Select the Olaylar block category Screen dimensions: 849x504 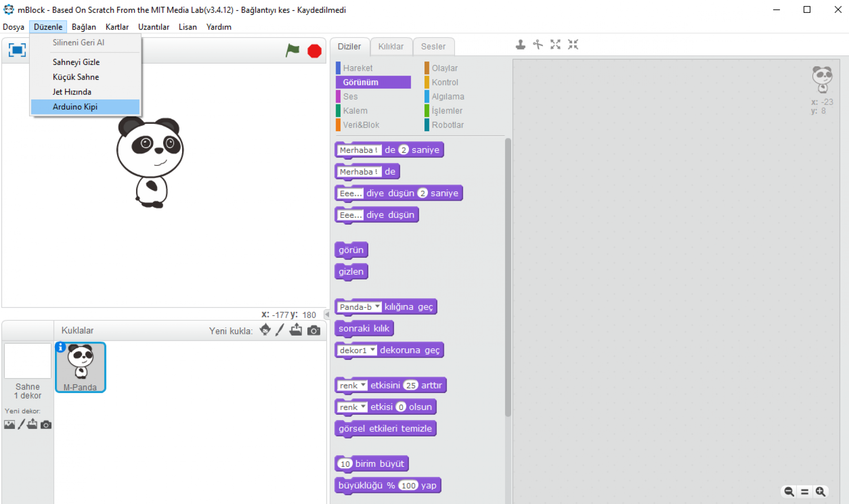tap(462, 68)
